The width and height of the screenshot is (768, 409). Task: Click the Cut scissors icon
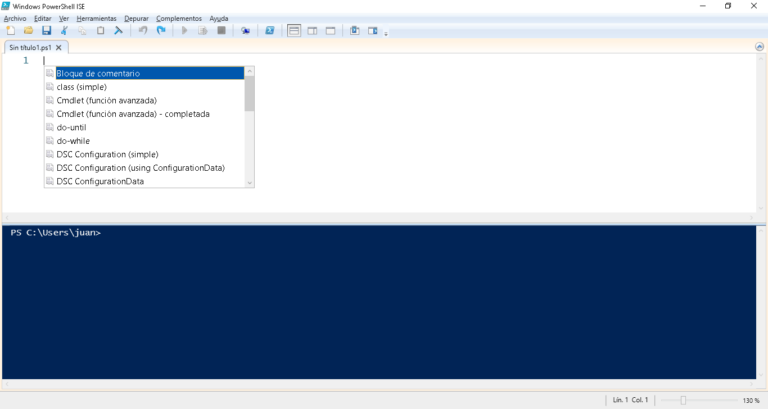tap(64, 31)
